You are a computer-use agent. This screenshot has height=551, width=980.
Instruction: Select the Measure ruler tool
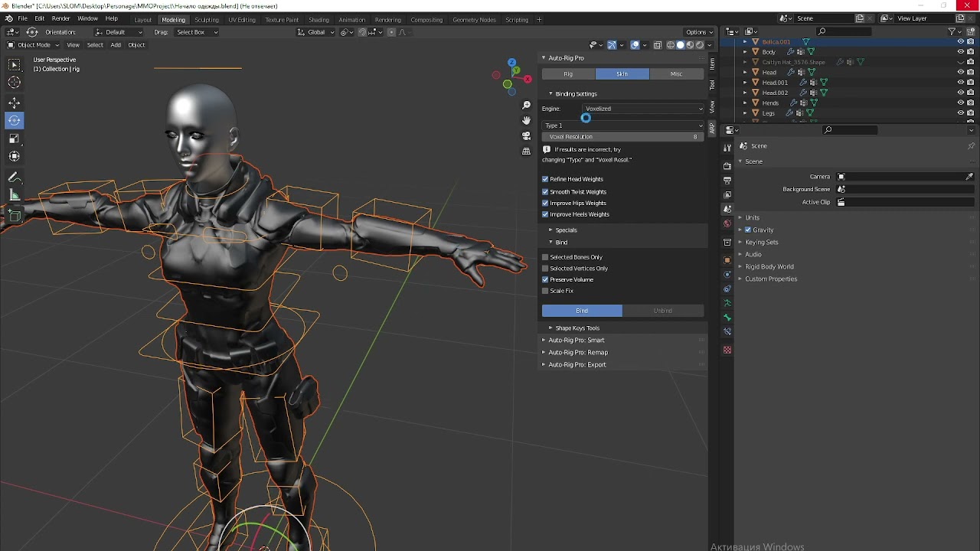pos(15,196)
